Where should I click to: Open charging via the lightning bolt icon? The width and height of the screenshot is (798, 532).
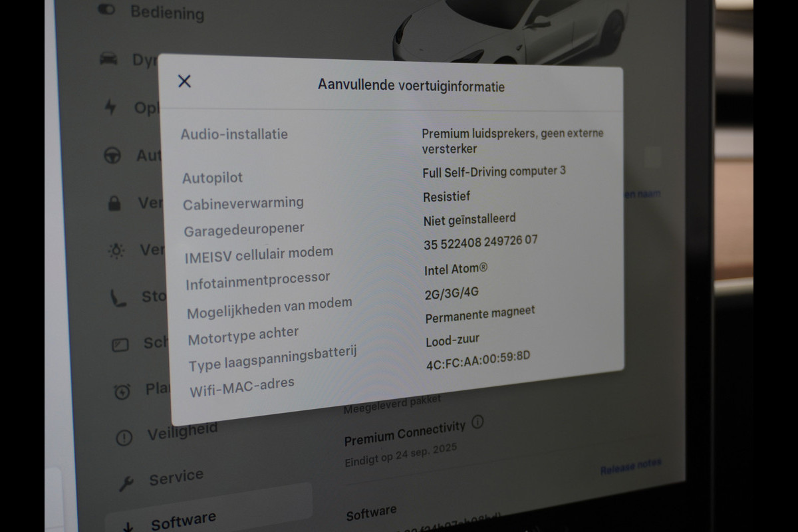click(110, 106)
